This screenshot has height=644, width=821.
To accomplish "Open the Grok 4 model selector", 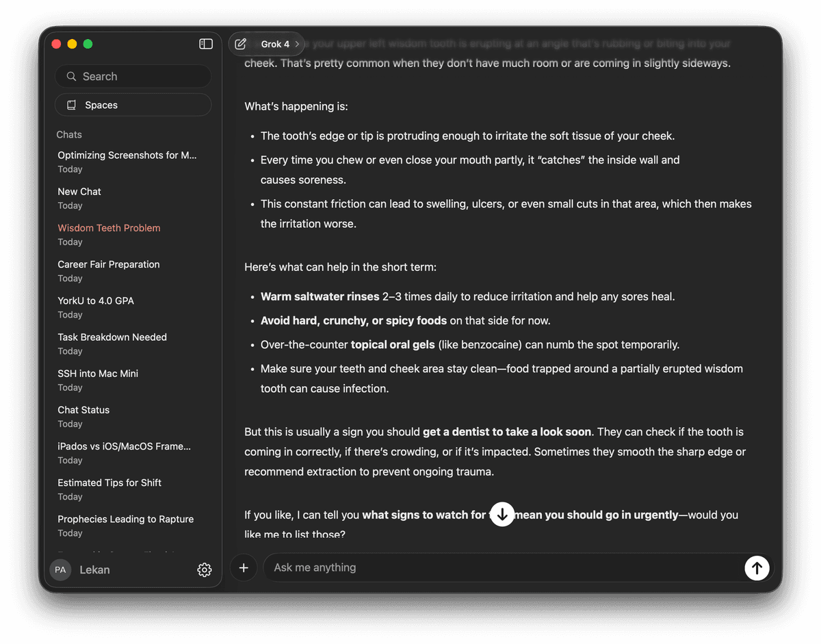I will tap(280, 44).
